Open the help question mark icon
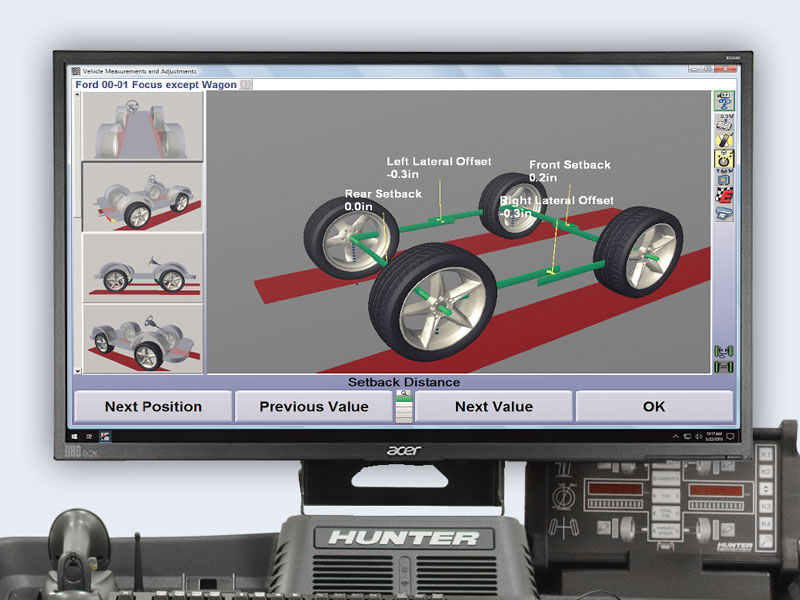 [722, 103]
